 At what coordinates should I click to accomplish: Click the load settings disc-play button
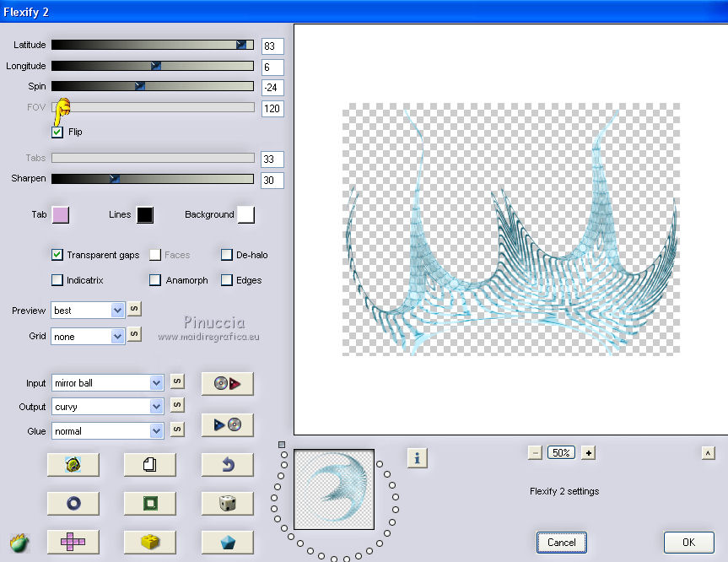point(227,384)
